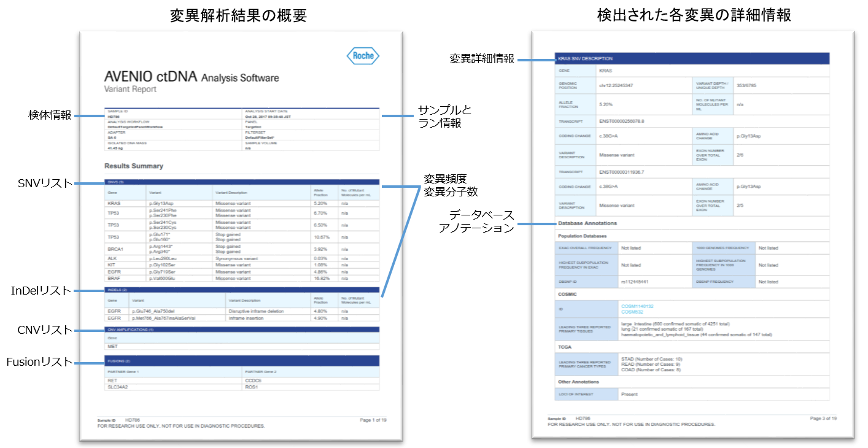Click the 'INDELS (2)' table header bar
868x448 pixels.
(x=242, y=290)
